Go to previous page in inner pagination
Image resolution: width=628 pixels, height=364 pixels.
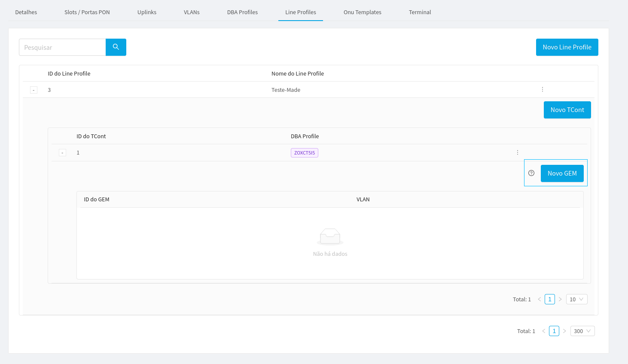pyautogui.click(x=540, y=299)
